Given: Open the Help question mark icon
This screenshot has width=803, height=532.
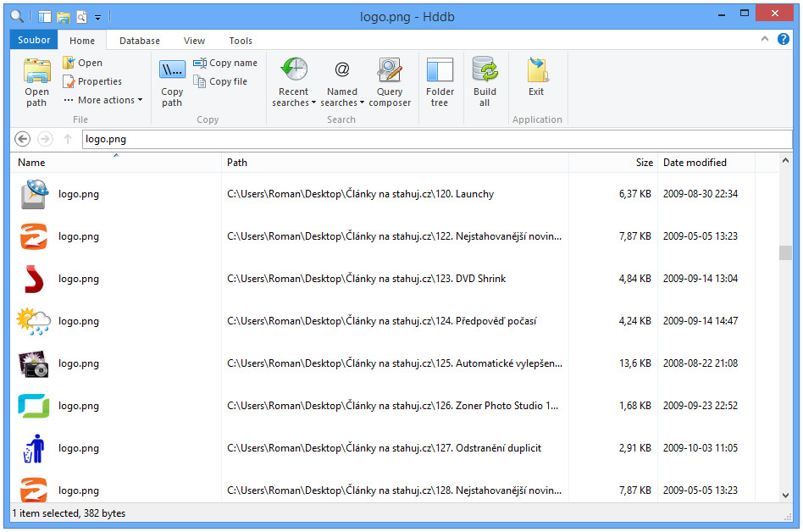Looking at the screenshot, I should tap(783, 39).
